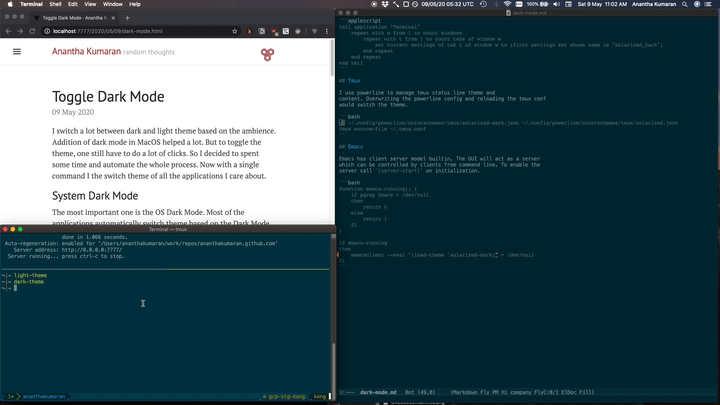This screenshot has width=720, height=405.
Task: View site information for localhost
Action: (x=47, y=31)
